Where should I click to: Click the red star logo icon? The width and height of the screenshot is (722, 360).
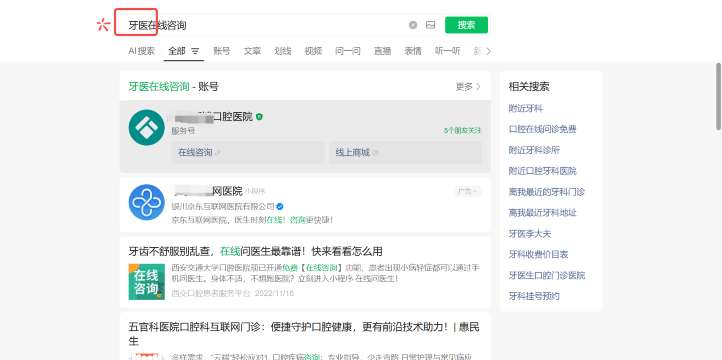click(103, 25)
